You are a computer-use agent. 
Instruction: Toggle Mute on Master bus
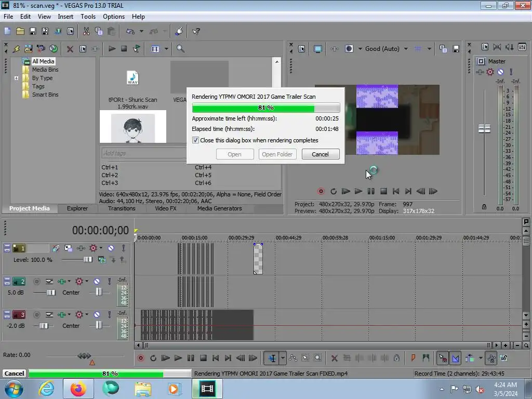point(500,72)
